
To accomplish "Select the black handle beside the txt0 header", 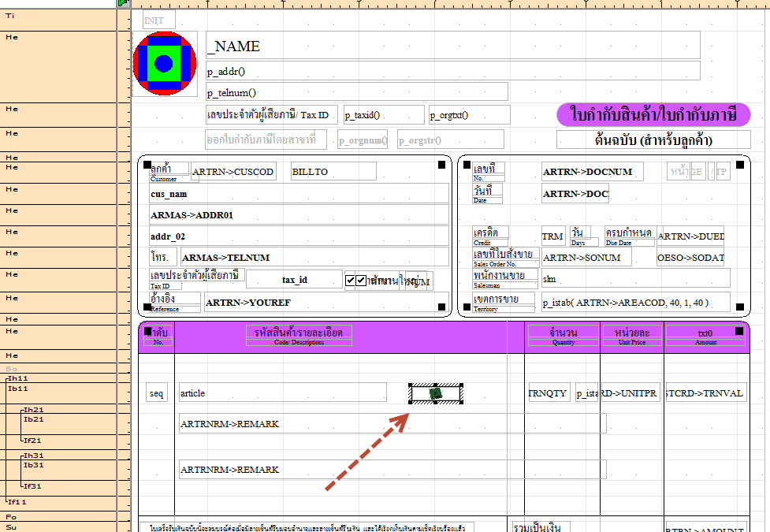I will point(738,331).
